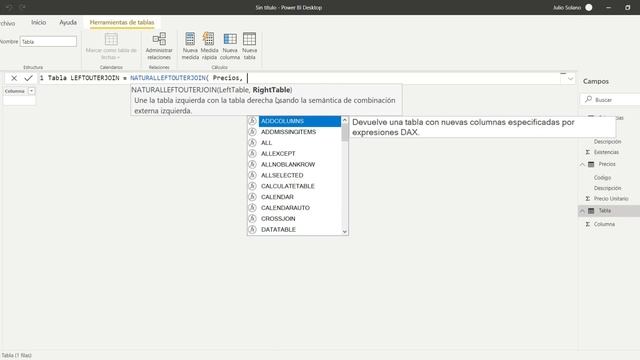640x360 pixels.
Task: Select the Codigo field under Precios
Action: 602,178
